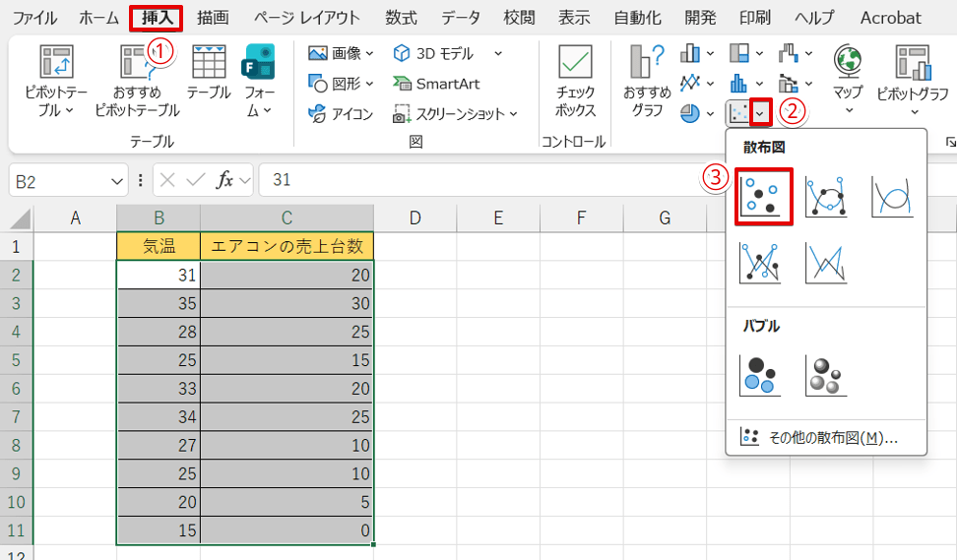The width and height of the screenshot is (957, 560).
Task: Insert a SmartArt graphic
Action: 436,84
